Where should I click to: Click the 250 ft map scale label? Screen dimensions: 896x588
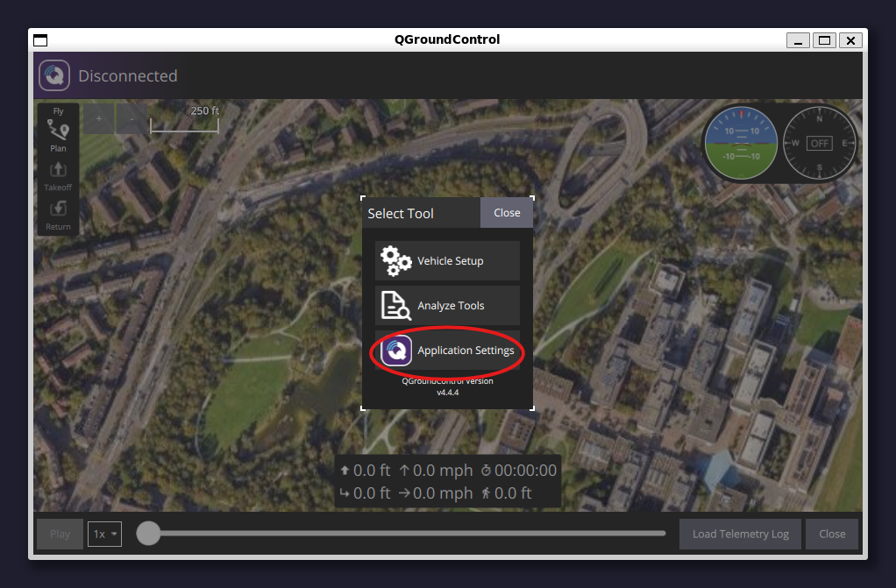[204, 111]
